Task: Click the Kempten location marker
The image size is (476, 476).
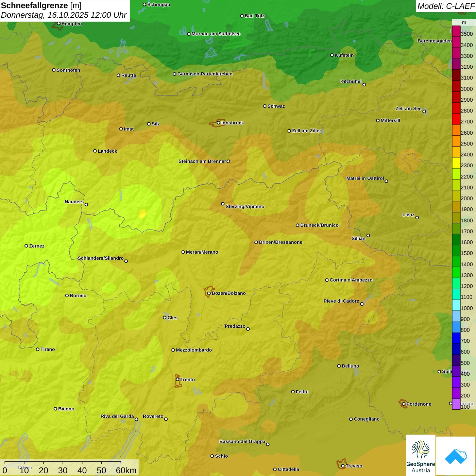Action: (x=59, y=23)
